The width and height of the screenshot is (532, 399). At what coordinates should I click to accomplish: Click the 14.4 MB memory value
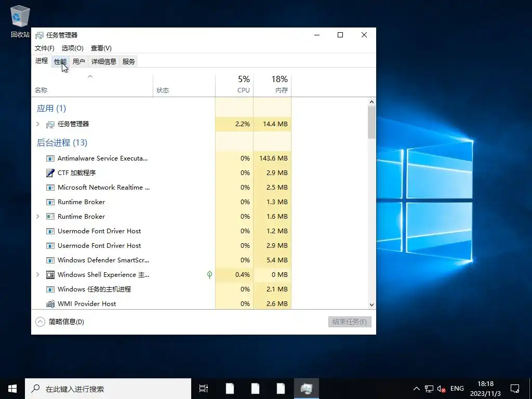click(275, 124)
